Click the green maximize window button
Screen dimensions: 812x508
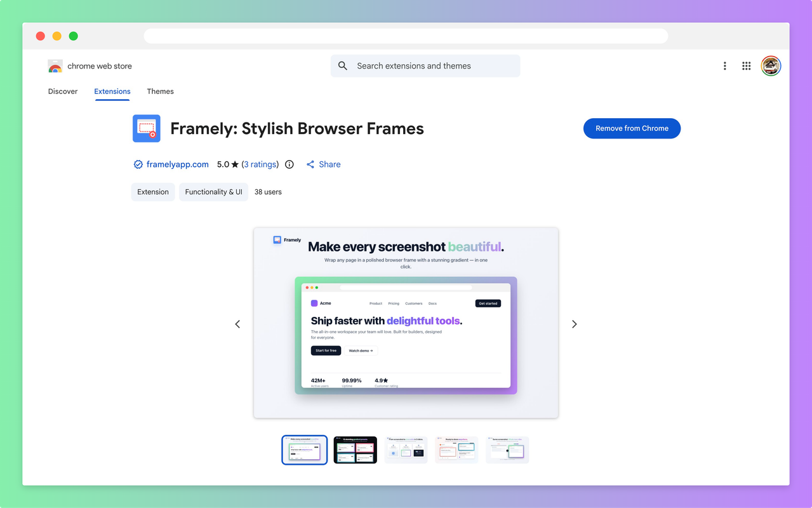pyautogui.click(x=74, y=36)
